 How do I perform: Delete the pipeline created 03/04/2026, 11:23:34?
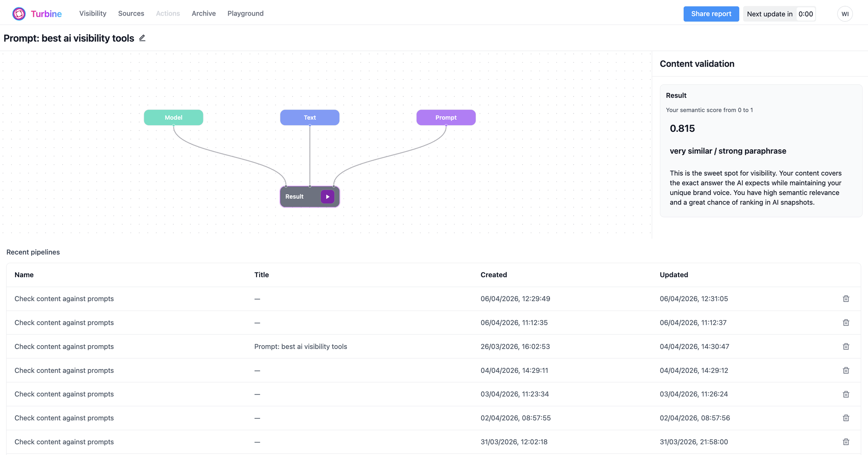pos(846,394)
